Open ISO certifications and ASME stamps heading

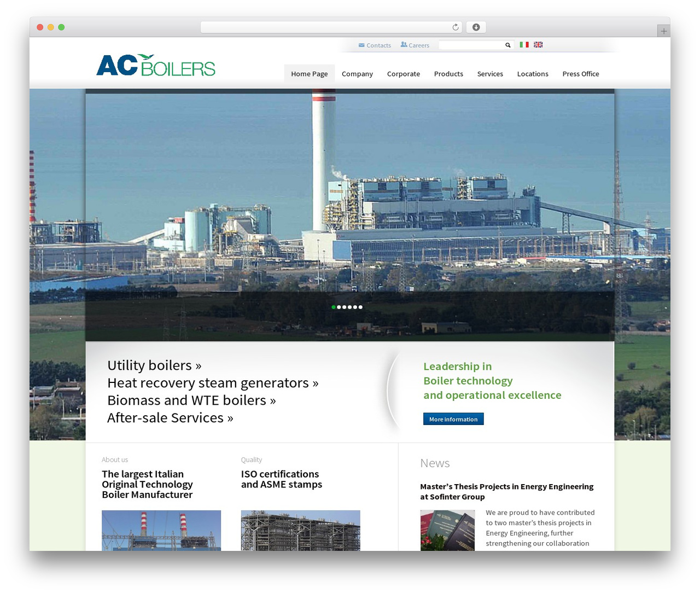282,479
